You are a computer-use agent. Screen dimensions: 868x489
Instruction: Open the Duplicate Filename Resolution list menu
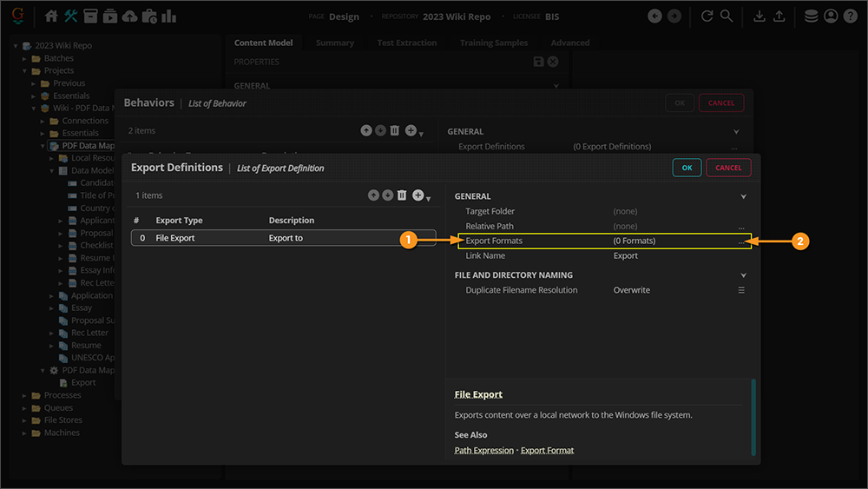[x=741, y=290]
